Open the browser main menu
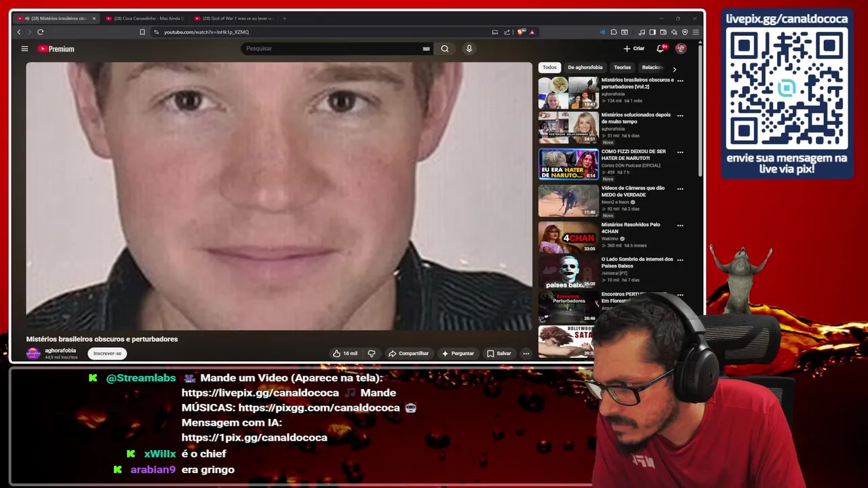The width and height of the screenshot is (868, 488). point(696,32)
